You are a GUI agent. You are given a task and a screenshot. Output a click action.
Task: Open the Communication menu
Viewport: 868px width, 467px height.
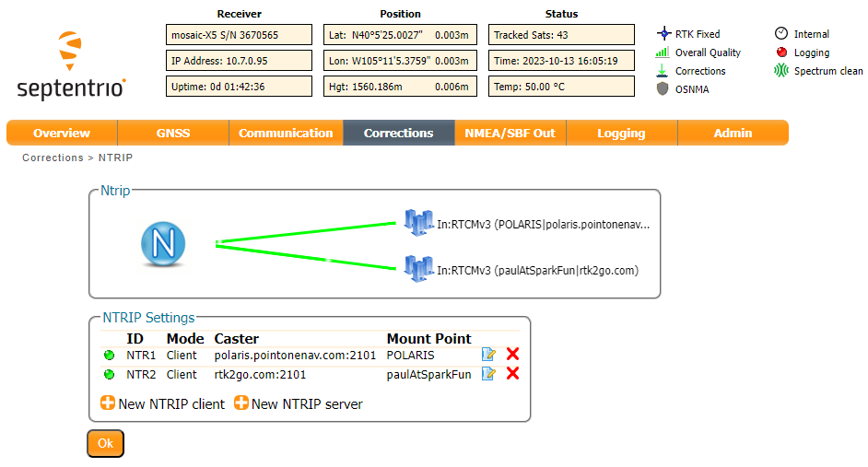pyautogui.click(x=287, y=133)
